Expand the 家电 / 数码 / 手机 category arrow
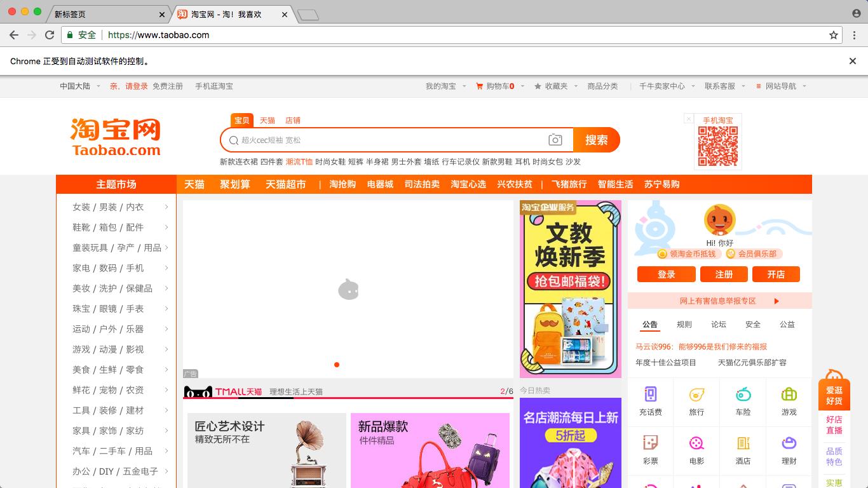868x488 pixels. [x=166, y=268]
